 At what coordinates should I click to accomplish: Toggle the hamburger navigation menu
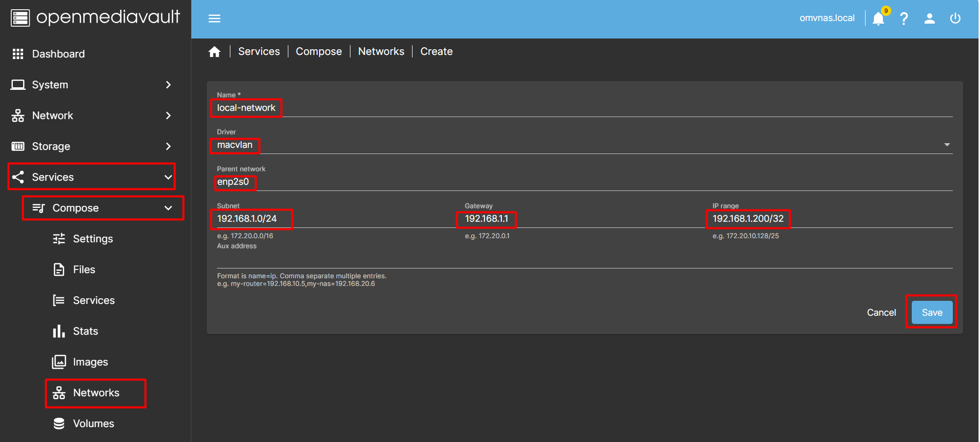[214, 18]
